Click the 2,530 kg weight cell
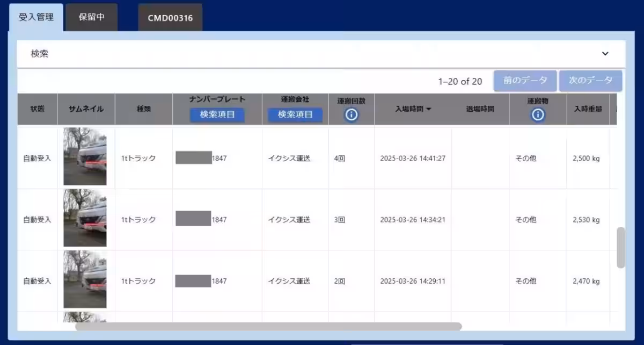Screen dimensions: 644x345 pos(586,220)
